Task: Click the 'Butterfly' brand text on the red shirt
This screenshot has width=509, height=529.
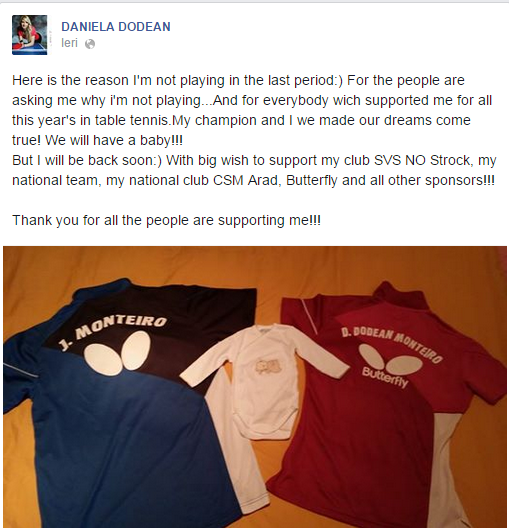Action: coord(385,377)
